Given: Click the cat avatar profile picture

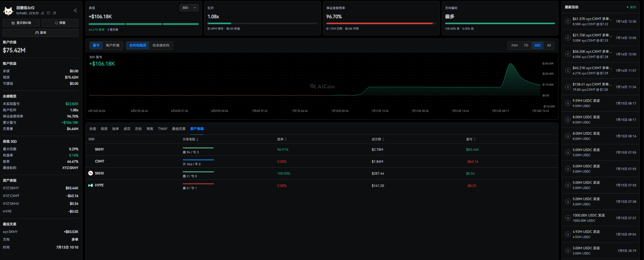Looking at the screenshot, I should [8, 11].
